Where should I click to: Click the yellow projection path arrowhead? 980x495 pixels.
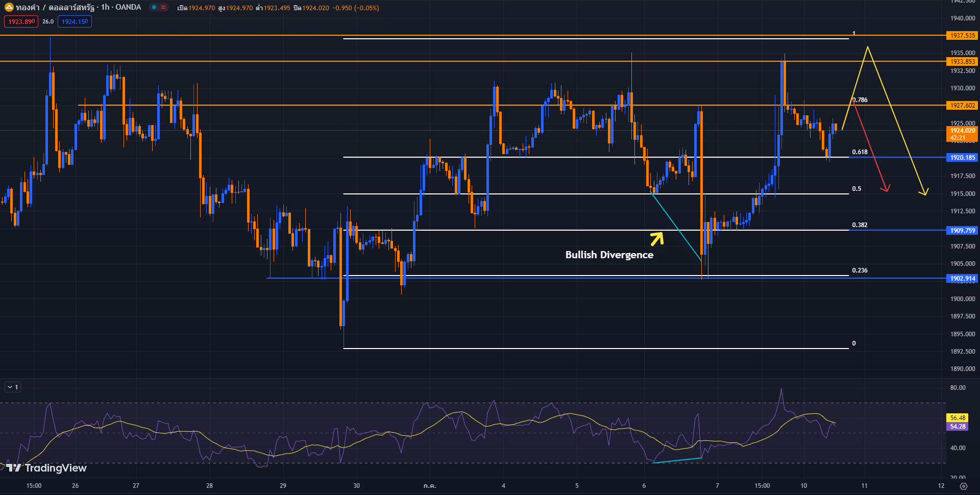924,192
